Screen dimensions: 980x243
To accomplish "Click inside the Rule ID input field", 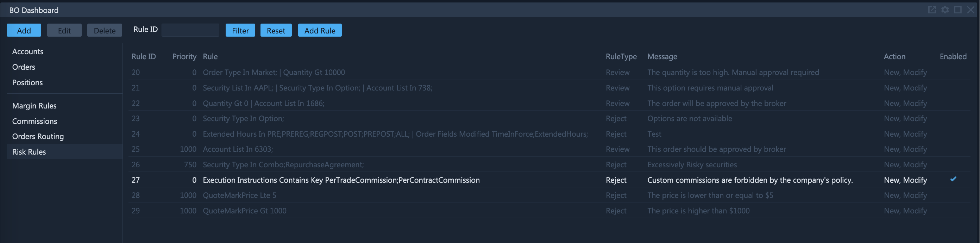I will pos(190,30).
